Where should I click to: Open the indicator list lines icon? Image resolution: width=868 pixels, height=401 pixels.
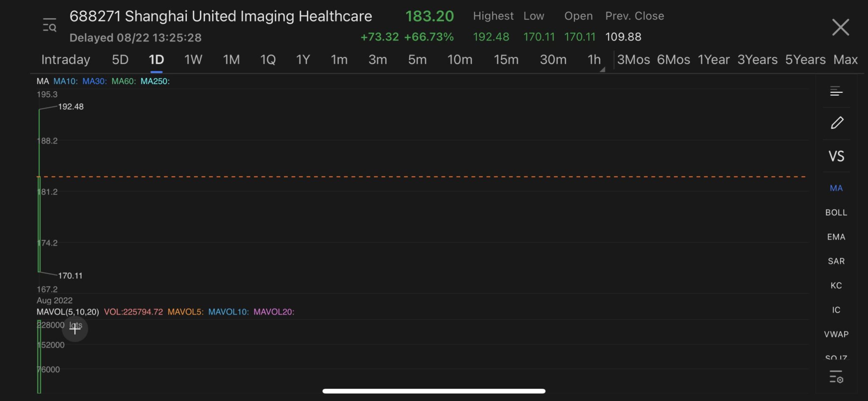point(836,91)
